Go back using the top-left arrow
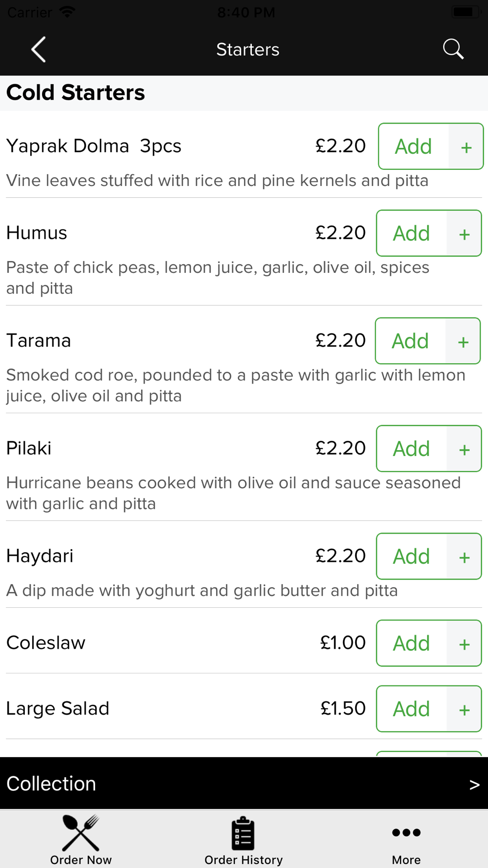 (39, 49)
